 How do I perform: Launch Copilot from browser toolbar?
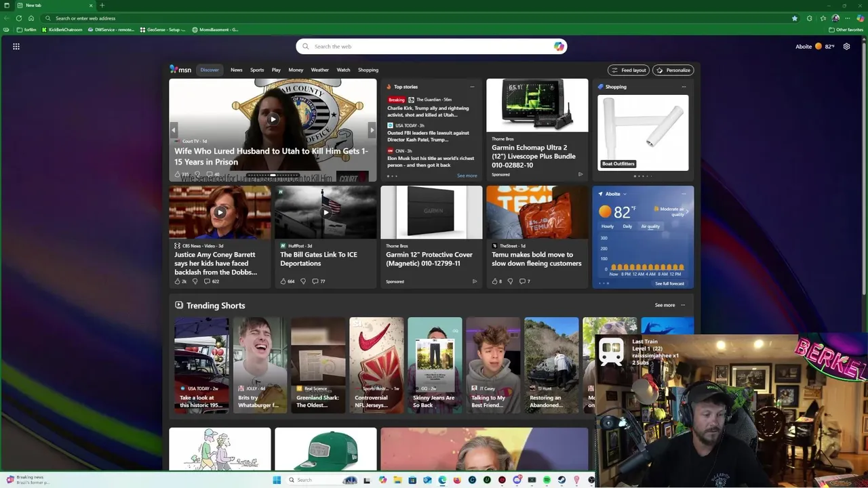(861, 18)
